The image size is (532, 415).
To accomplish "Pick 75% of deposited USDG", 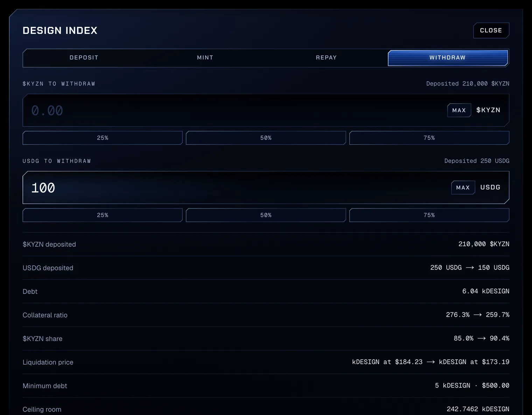I will pos(429,215).
